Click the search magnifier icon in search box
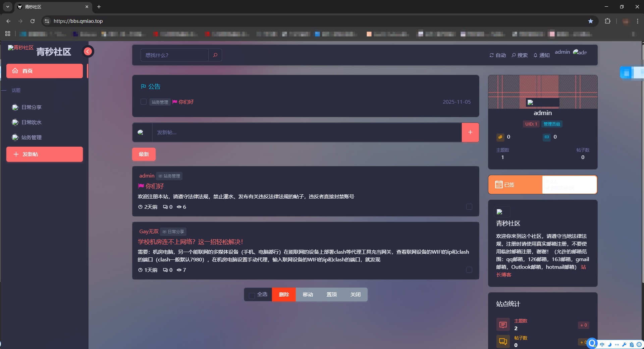This screenshot has height=349, width=644. pos(215,55)
